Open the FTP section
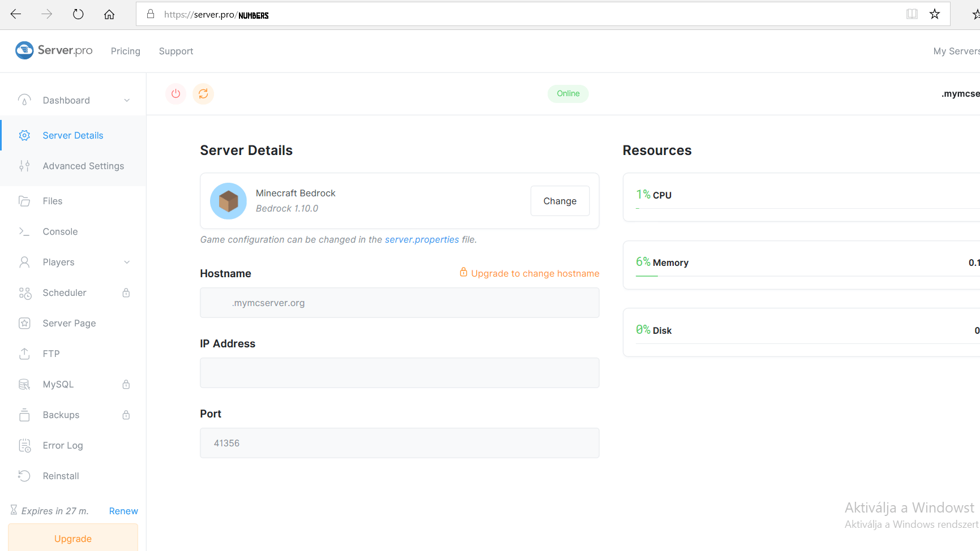Image resolution: width=980 pixels, height=551 pixels. point(51,354)
